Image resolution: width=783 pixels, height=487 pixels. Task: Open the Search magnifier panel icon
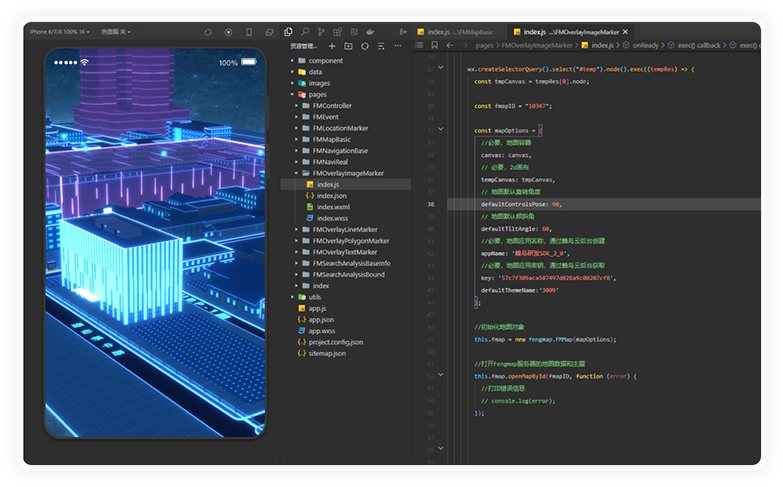pos(305,32)
